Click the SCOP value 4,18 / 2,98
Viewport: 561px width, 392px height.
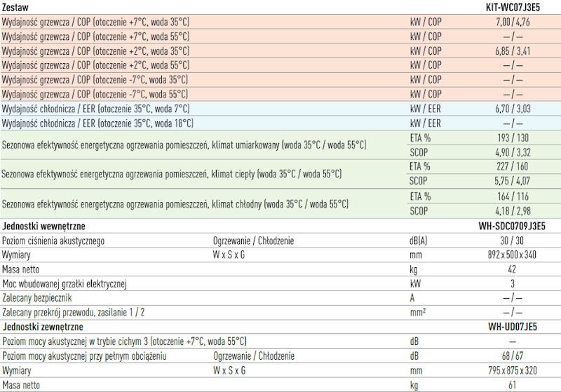click(x=513, y=210)
